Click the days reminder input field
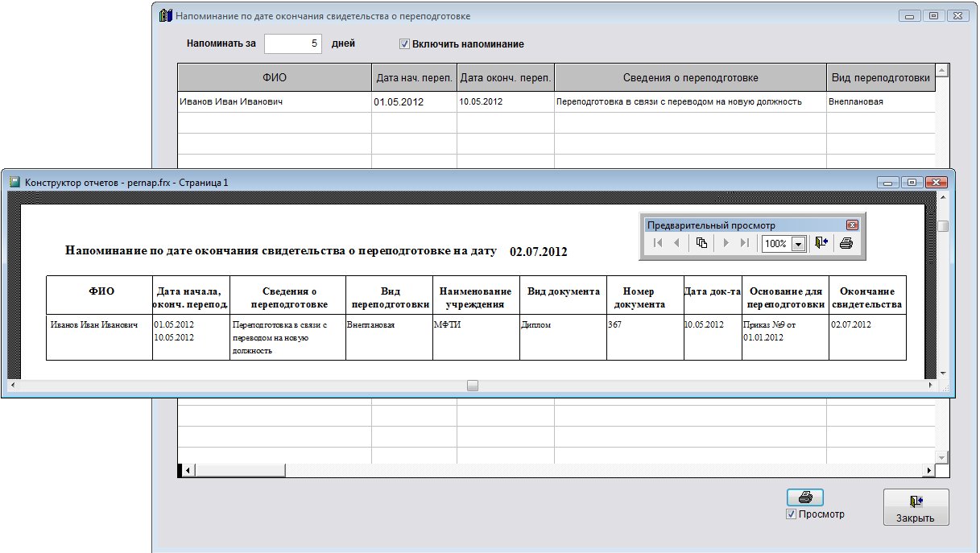The image size is (980, 553). click(293, 44)
